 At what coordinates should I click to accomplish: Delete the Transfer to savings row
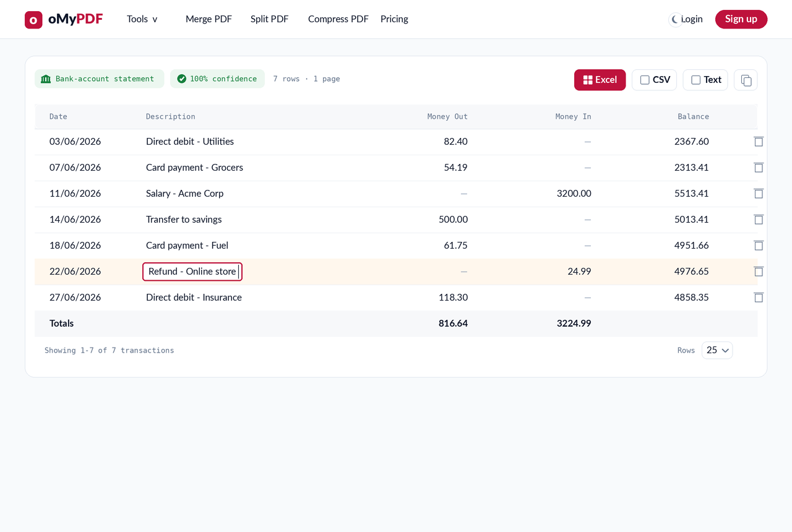point(759,220)
